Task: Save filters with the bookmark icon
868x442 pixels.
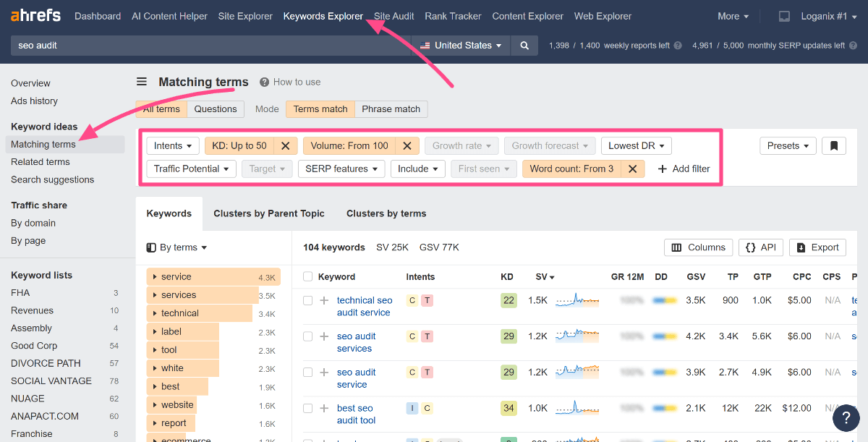Action: click(x=834, y=145)
